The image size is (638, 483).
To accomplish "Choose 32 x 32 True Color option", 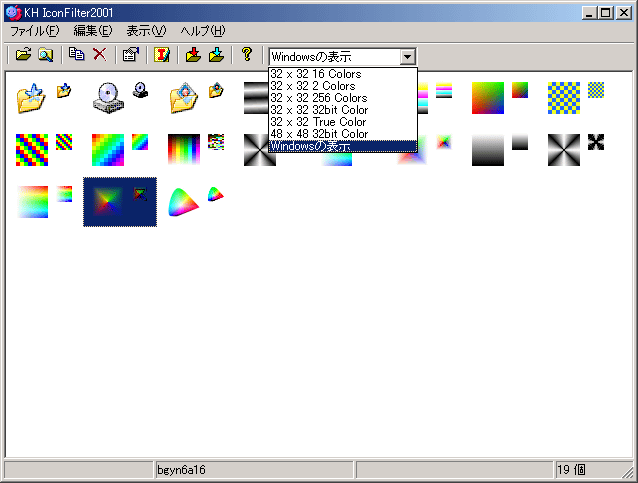I will (x=343, y=122).
